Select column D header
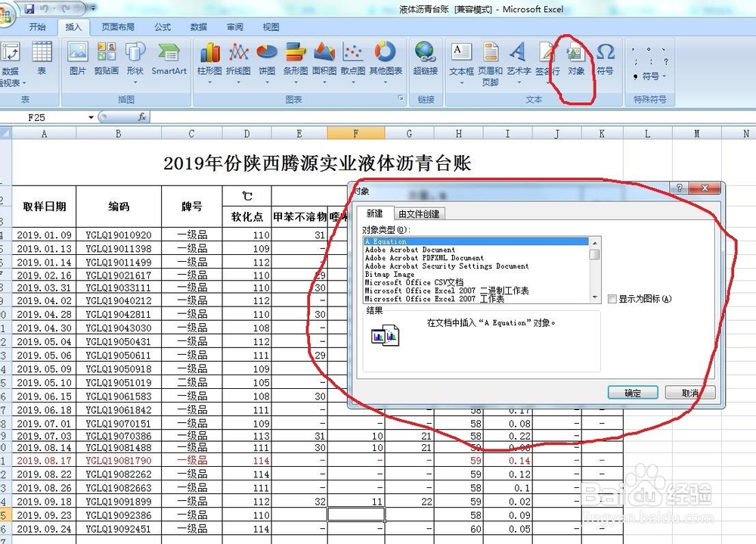This screenshot has height=544, width=756. 247,134
